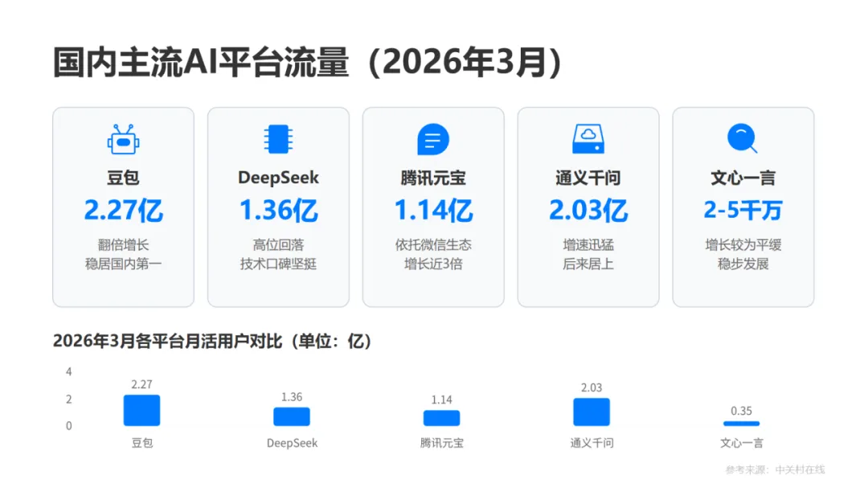This screenshot has width=868, height=488.
Task: Click the text 增长近3倍
Action: 433,264
